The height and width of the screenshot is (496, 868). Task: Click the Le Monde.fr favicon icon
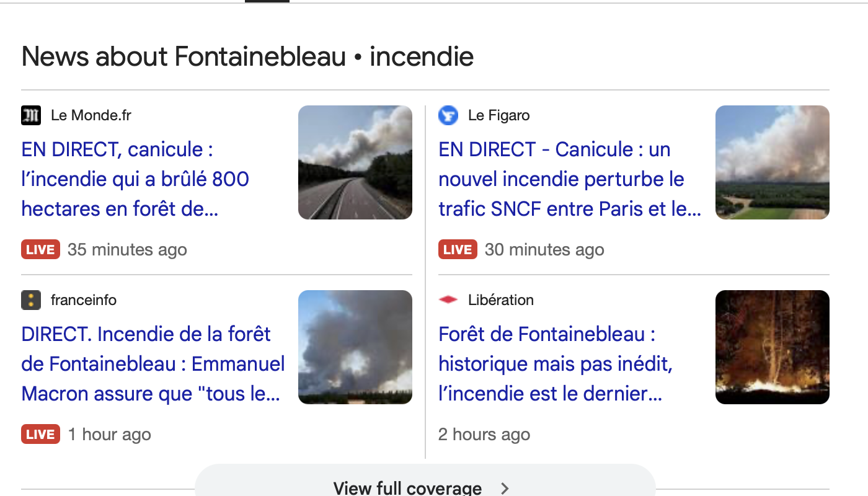tap(31, 115)
